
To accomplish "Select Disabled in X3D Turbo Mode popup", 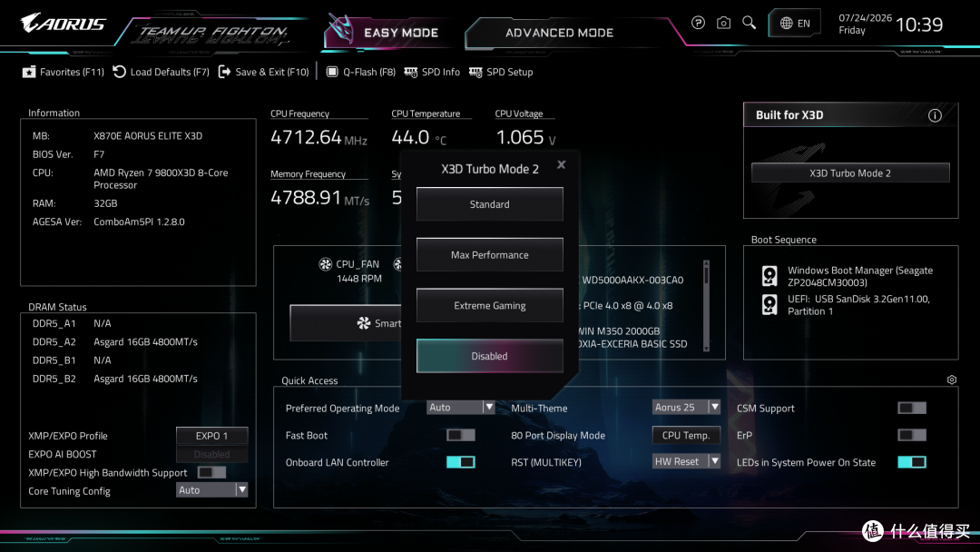I will [489, 356].
